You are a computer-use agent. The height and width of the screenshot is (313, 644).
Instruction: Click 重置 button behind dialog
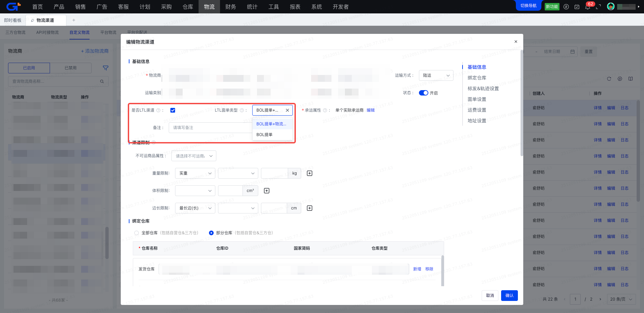[589, 52]
